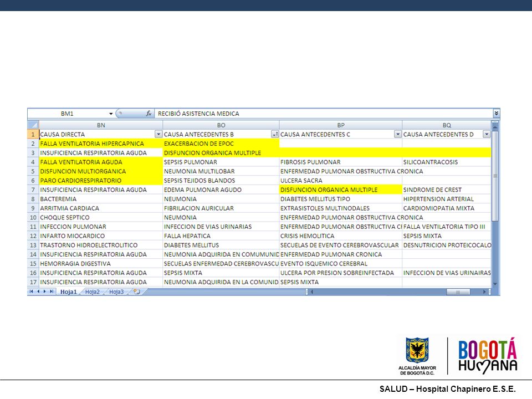This screenshot has height=399, width=532.
Task: Select cell PARO CARDIORESPIRATORIO
Action: [101, 181]
